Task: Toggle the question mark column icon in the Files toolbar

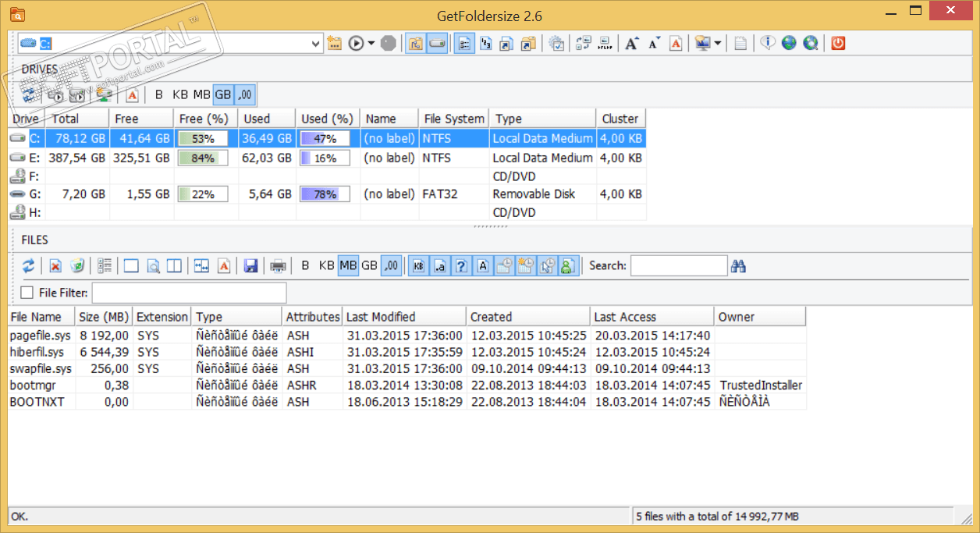Action: (x=461, y=266)
